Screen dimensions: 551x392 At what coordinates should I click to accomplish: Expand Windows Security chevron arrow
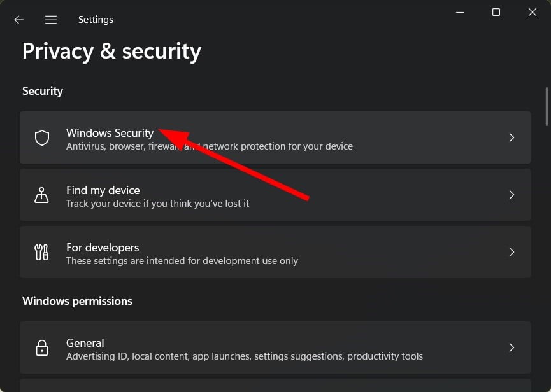point(512,137)
